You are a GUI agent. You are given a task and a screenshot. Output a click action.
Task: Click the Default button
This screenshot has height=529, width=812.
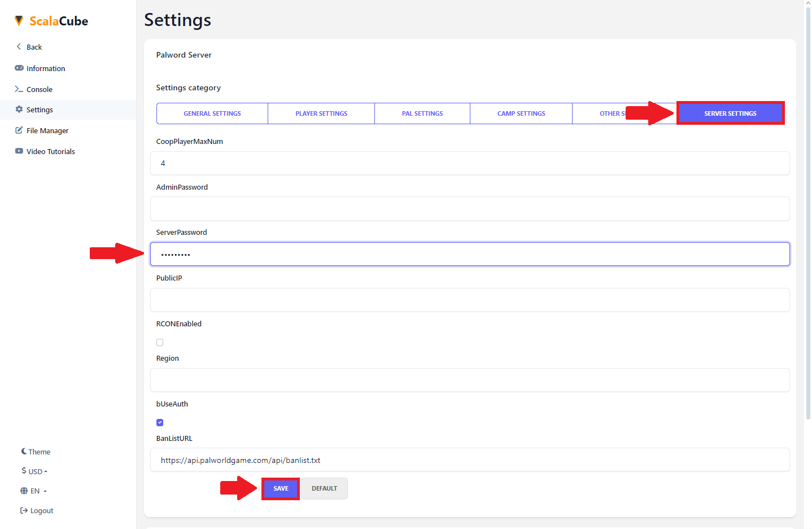324,488
